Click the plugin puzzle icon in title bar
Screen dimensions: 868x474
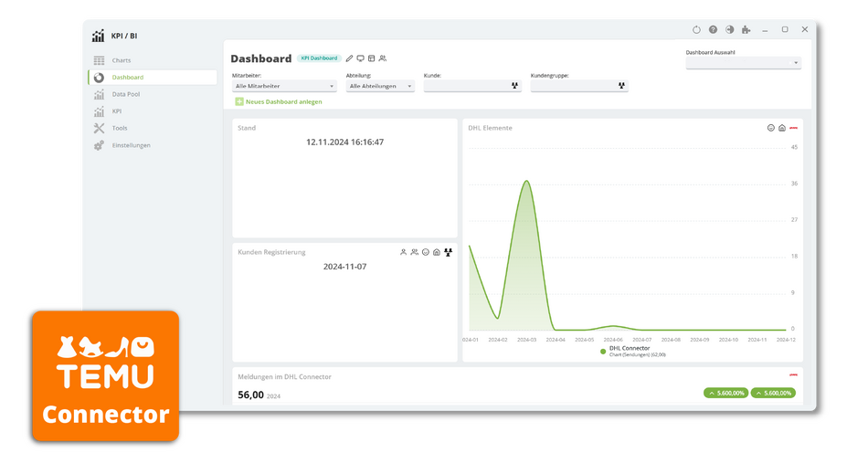pyautogui.click(x=746, y=30)
